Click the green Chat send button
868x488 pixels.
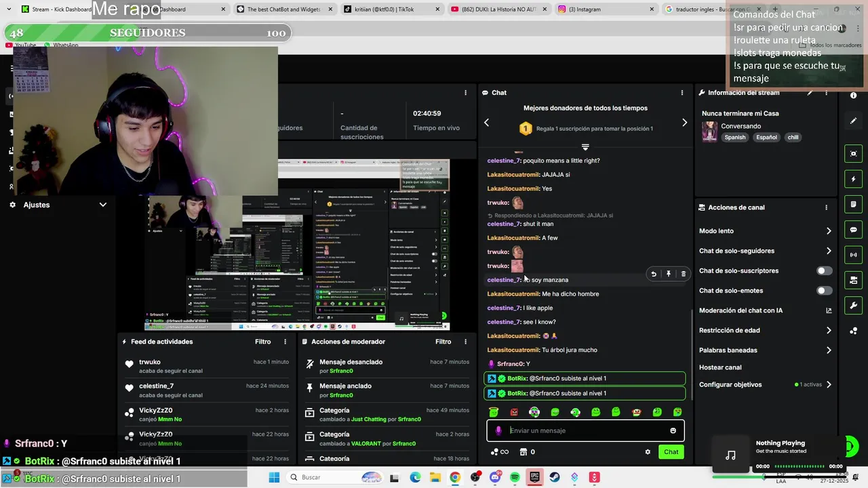671,452
